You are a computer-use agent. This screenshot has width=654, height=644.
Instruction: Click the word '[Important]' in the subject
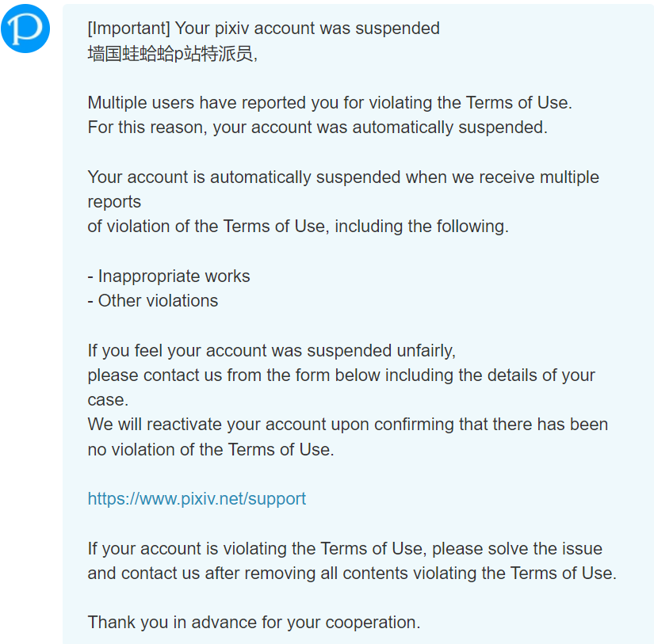pyautogui.click(x=129, y=29)
